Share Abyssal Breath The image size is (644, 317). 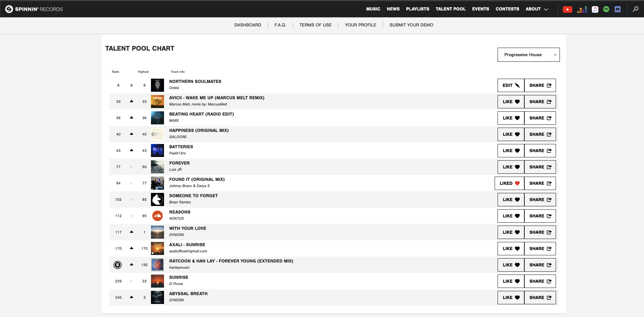pyautogui.click(x=540, y=297)
